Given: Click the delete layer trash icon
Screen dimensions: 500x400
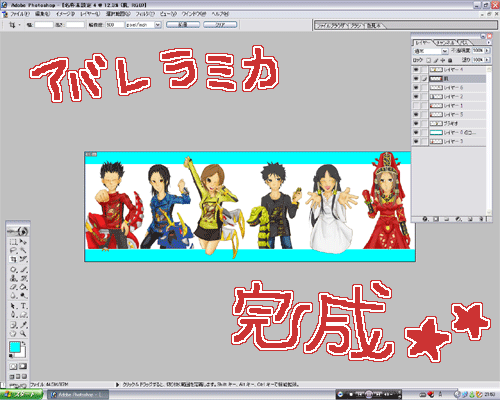Looking at the screenshot, I should (481, 219).
